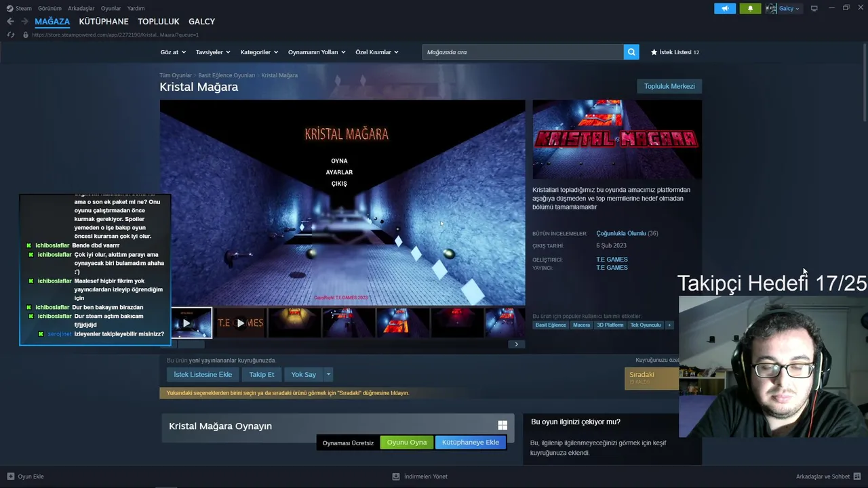Select the third screenshot thumbnail
This screenshot has height=488, width=868.
coord(294,323)
